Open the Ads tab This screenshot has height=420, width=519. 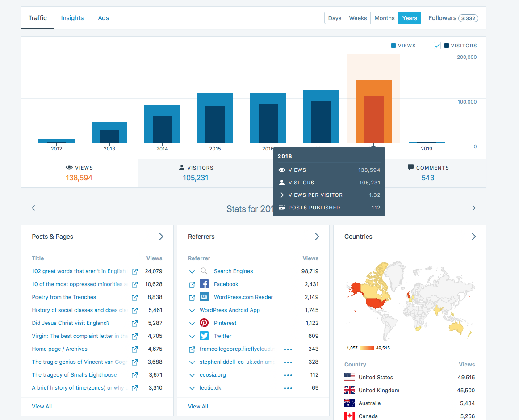(x=103, y=18)
